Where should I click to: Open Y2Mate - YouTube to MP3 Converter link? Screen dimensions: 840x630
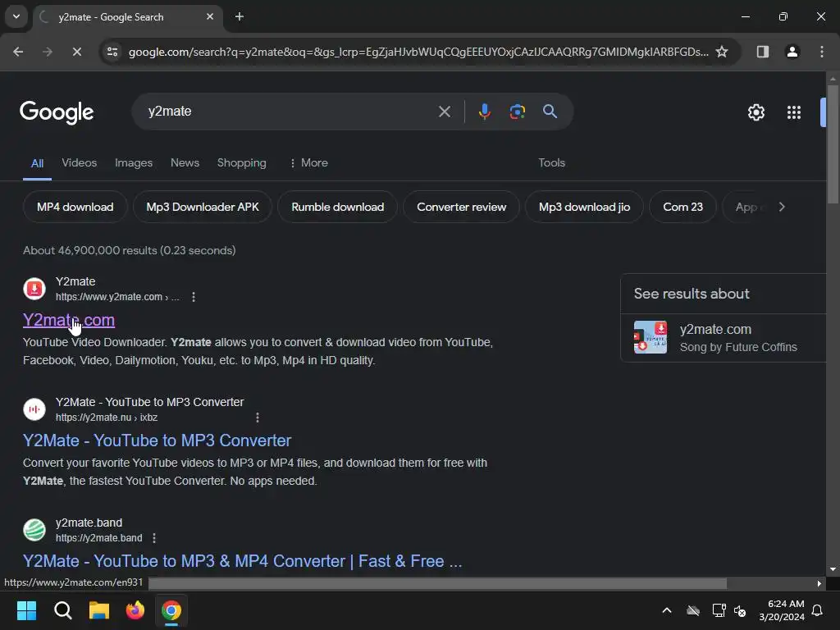tap(157, 441)
